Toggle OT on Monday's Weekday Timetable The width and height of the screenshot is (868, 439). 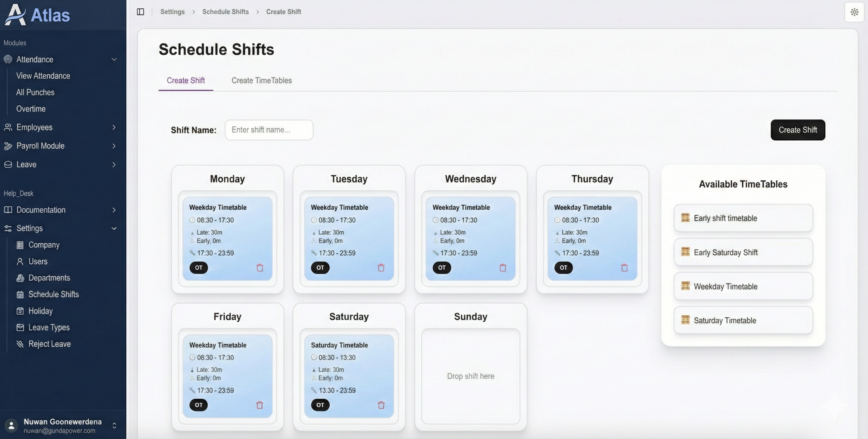[x=199, y=268]
